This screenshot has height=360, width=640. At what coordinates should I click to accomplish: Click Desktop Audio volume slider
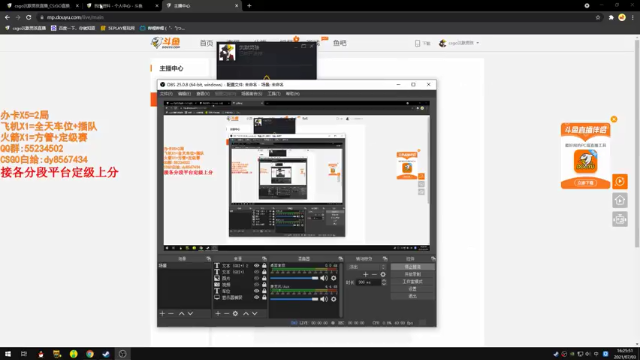click(294, 278)
